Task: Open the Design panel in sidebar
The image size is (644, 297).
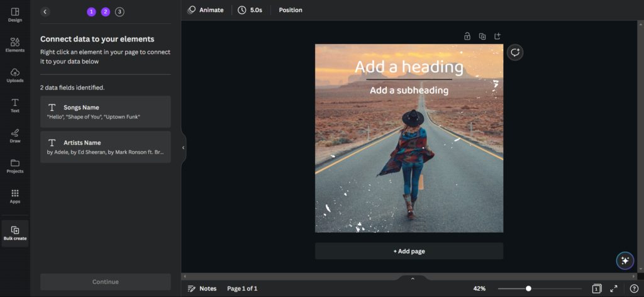Action: pos(15,15)
